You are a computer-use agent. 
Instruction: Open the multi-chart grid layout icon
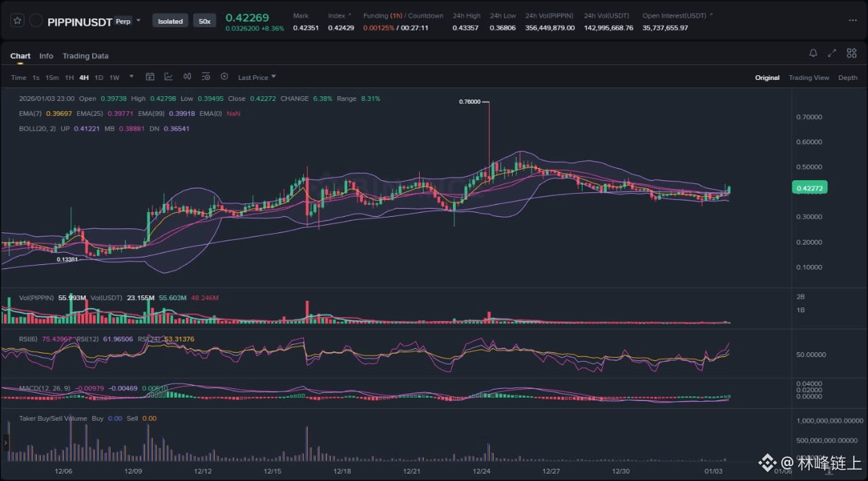click(851, 54)
